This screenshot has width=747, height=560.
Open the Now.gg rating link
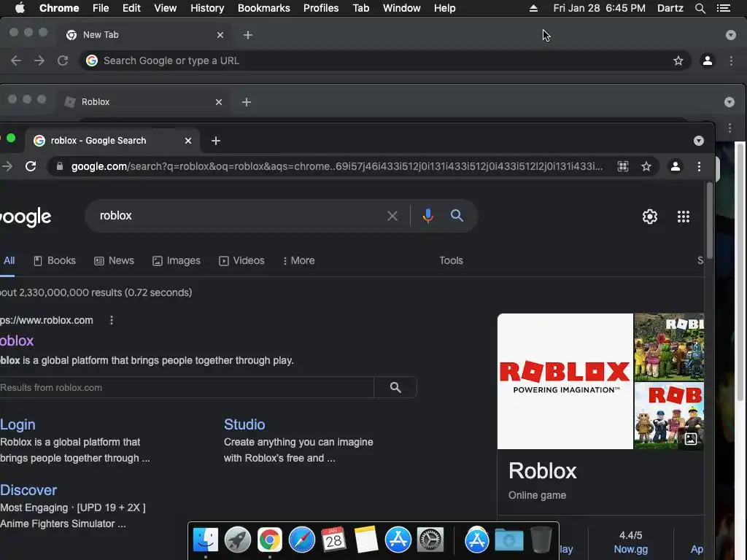tap(630, 549)
